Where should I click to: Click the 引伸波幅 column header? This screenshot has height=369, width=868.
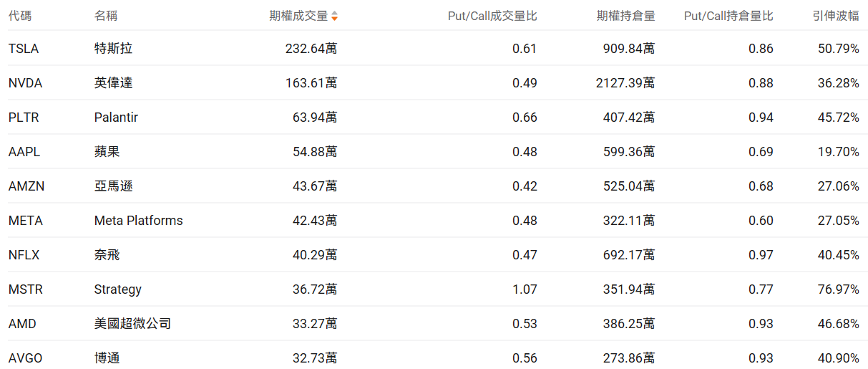click(x=836, y=16)
